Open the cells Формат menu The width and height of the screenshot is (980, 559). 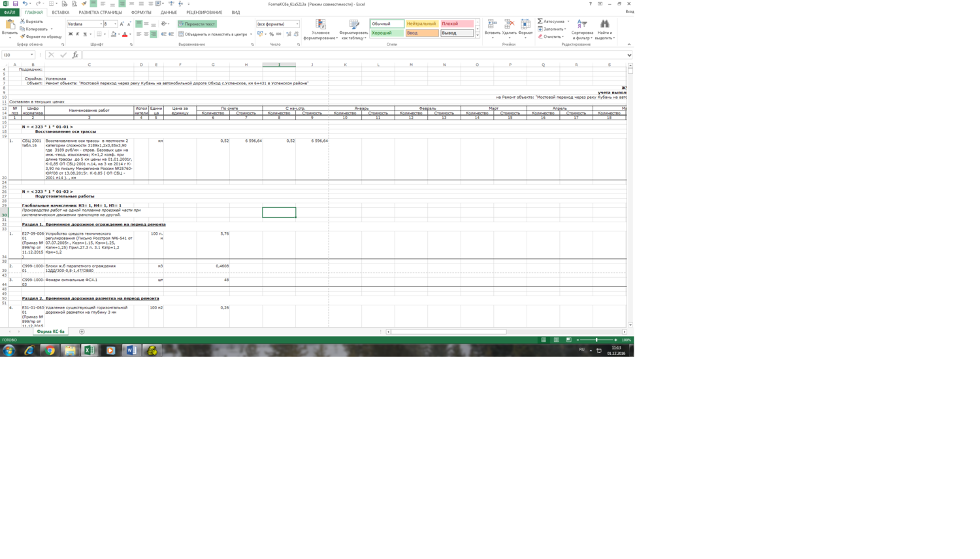[x=525, y=28]
